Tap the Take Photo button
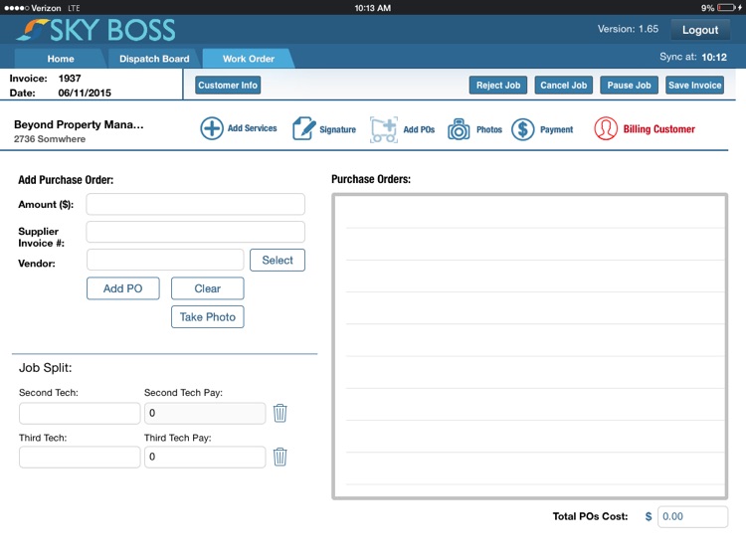 (207, 316)
